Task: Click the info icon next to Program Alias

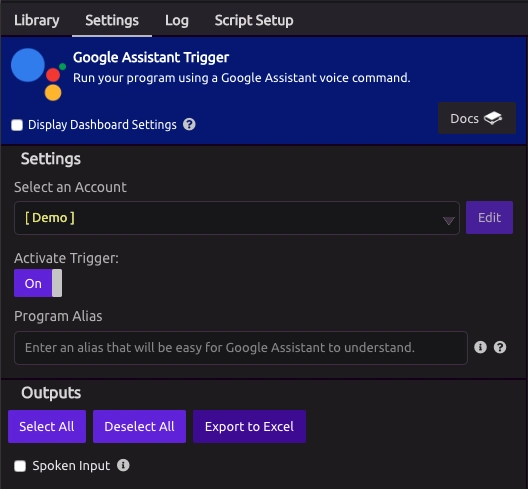Action: [x=480, y=347]
